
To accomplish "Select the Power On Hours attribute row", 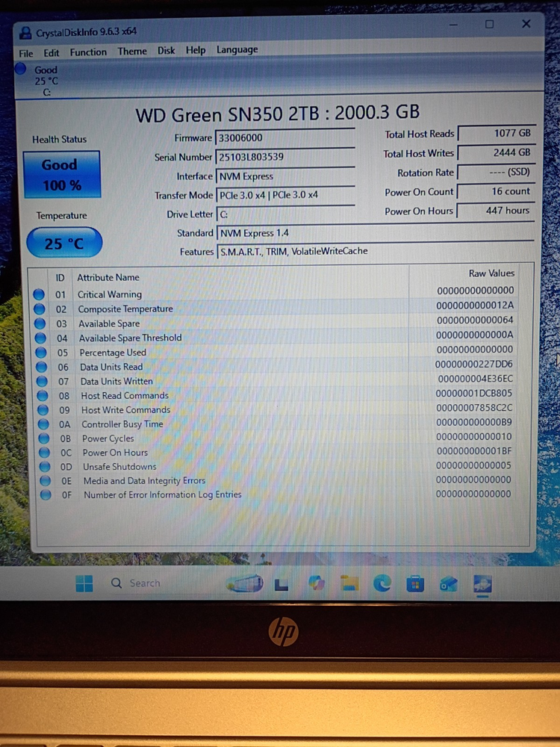I will [115, 453].
